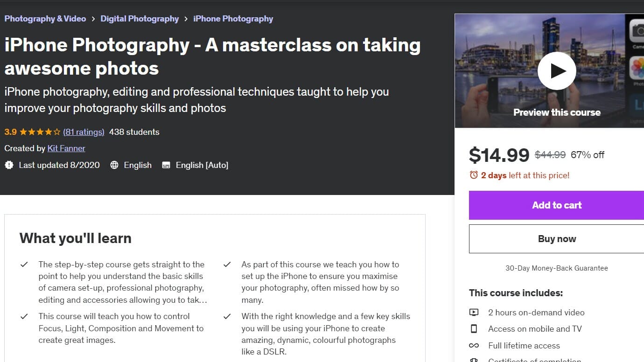Open the Kit Fanner instructor profile link

point(66,148)
